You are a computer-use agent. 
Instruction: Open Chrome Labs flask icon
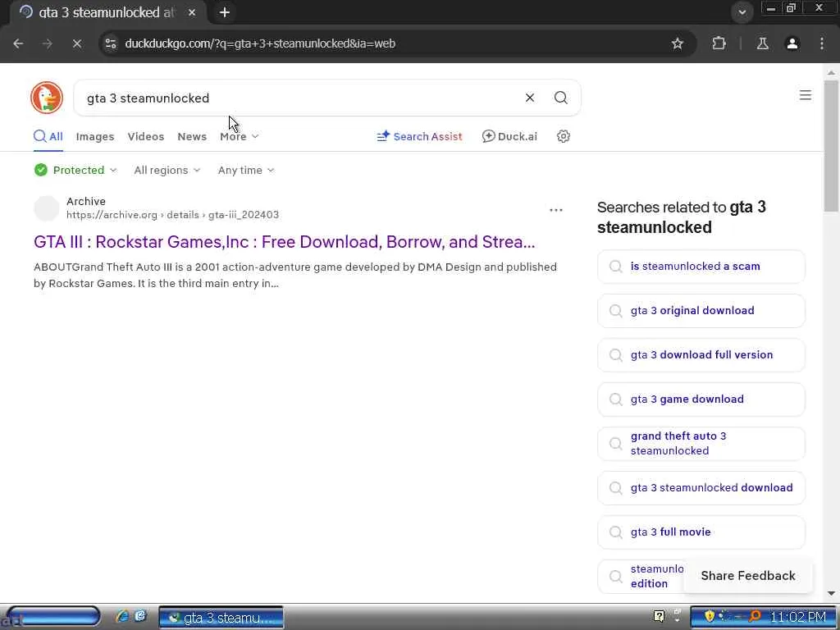762,43
